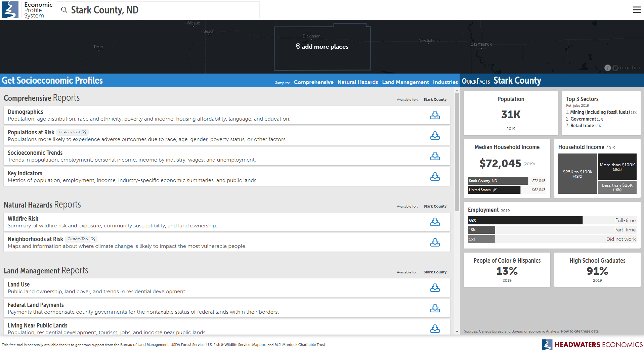This screenshot has width=644, height=352.
Task: Open How to cite these data
Action: 579,331
